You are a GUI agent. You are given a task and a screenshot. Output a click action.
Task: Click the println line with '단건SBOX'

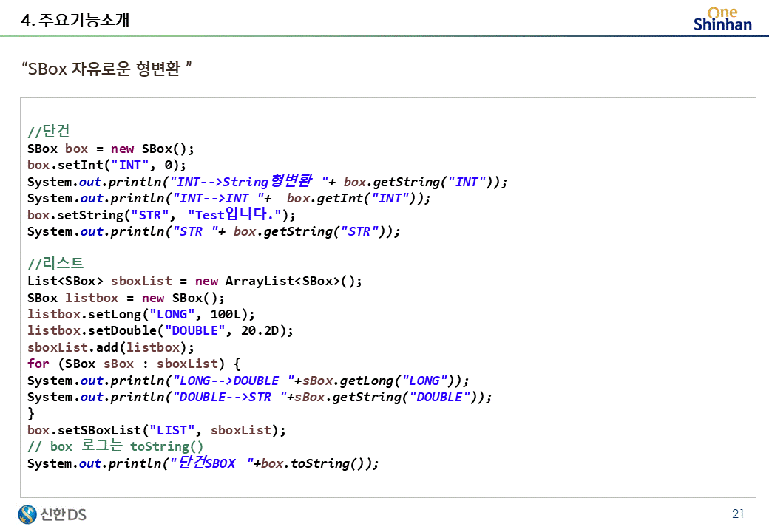(x=203, y=463)
